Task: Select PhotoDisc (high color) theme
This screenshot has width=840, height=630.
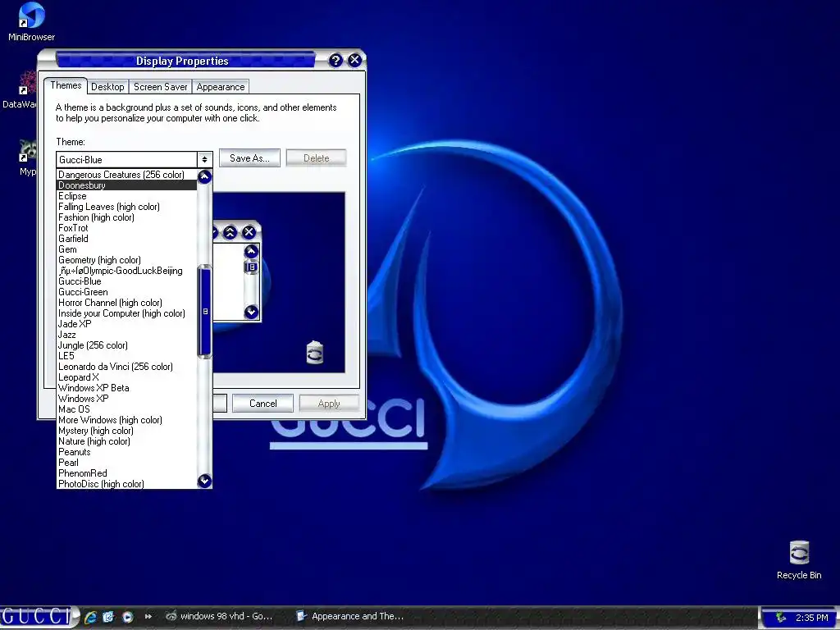Action: [x=127, y=484]
